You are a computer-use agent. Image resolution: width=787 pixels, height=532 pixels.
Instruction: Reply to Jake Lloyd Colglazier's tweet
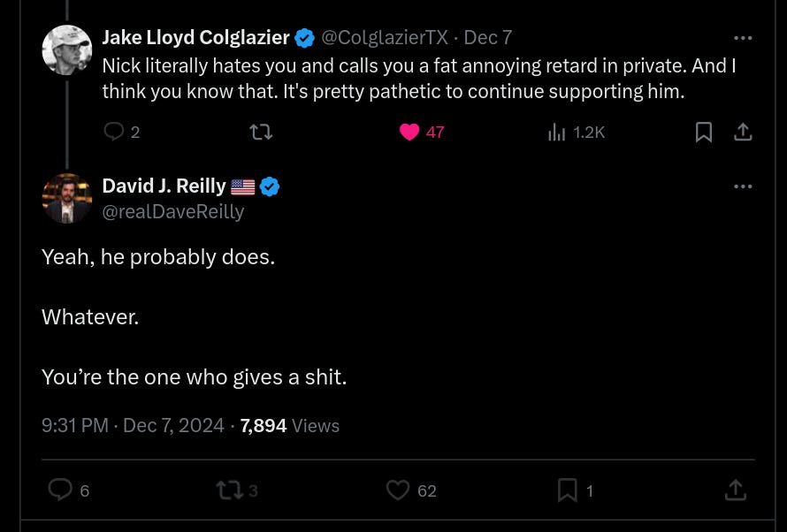114,132
